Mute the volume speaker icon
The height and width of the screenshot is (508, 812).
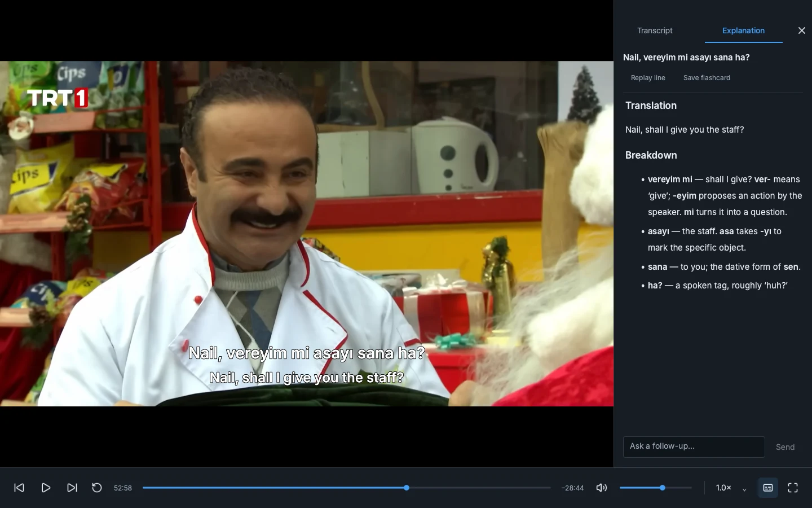click(602, 488)
